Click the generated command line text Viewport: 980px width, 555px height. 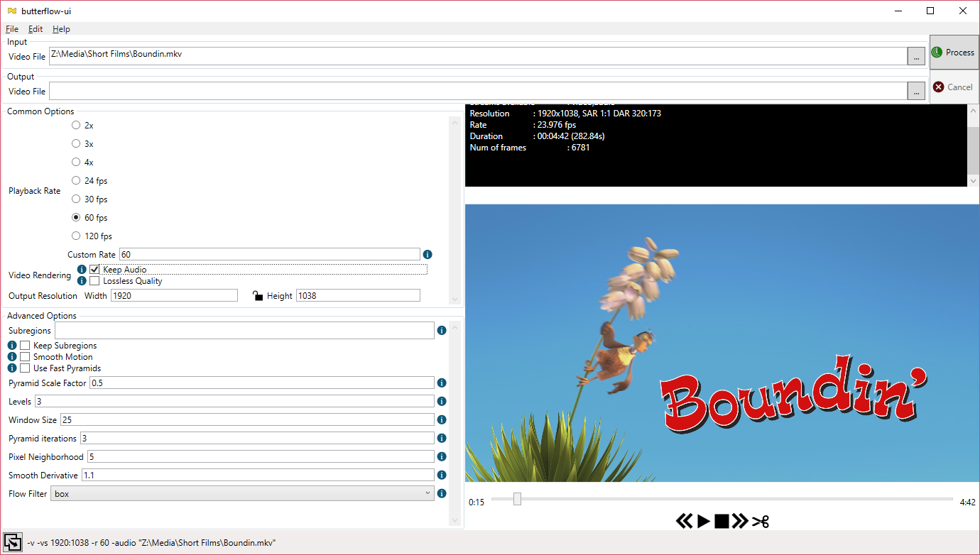(x=151, y=543)
